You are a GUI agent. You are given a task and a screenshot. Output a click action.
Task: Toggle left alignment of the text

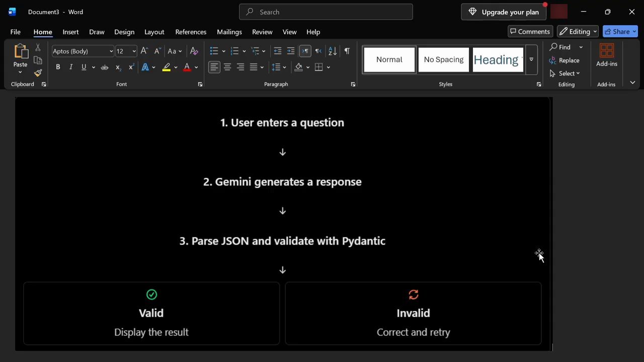[x=214, y=67]
